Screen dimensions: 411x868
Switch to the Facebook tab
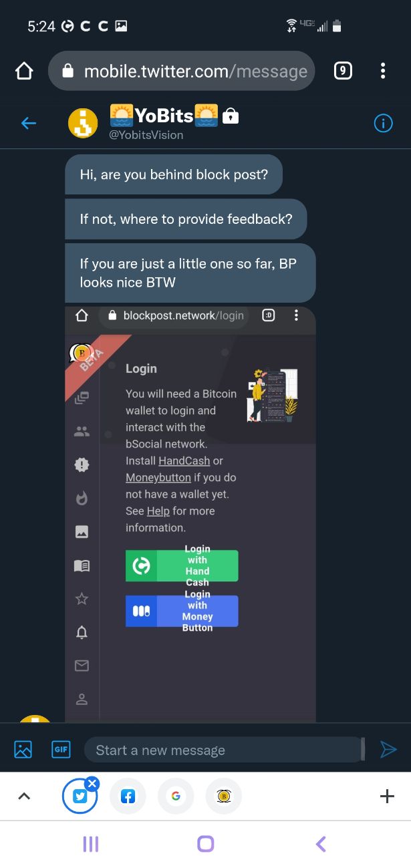(x=128, y=796)
